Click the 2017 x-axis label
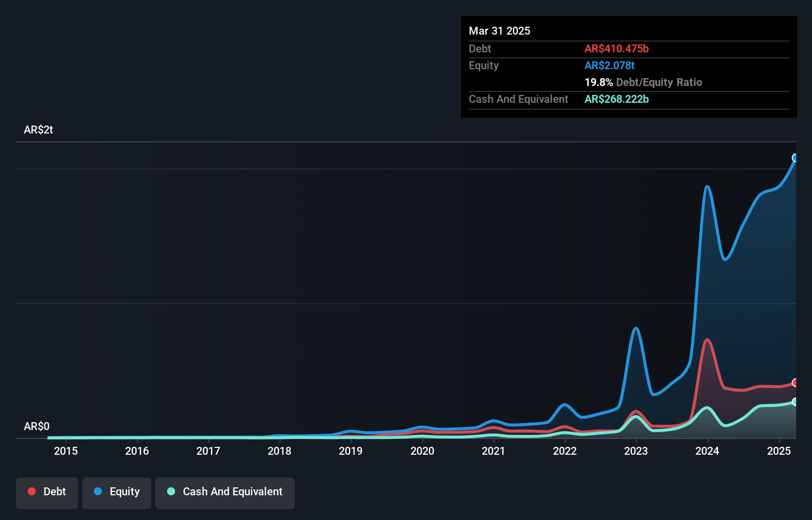This screenshot has height=520, width=812. tap(208, 451)
